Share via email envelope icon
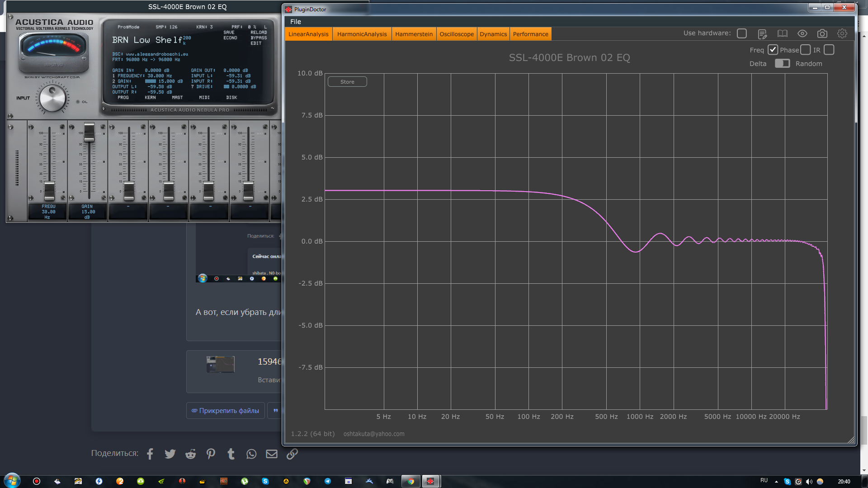The height and width of the screenshot is (488, 868). (272, 454)
